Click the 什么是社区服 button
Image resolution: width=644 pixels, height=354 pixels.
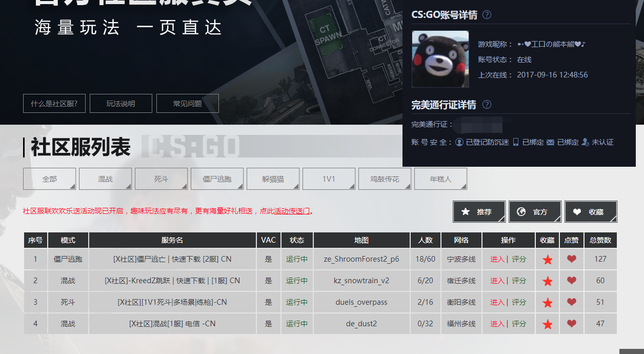(54, 103)
